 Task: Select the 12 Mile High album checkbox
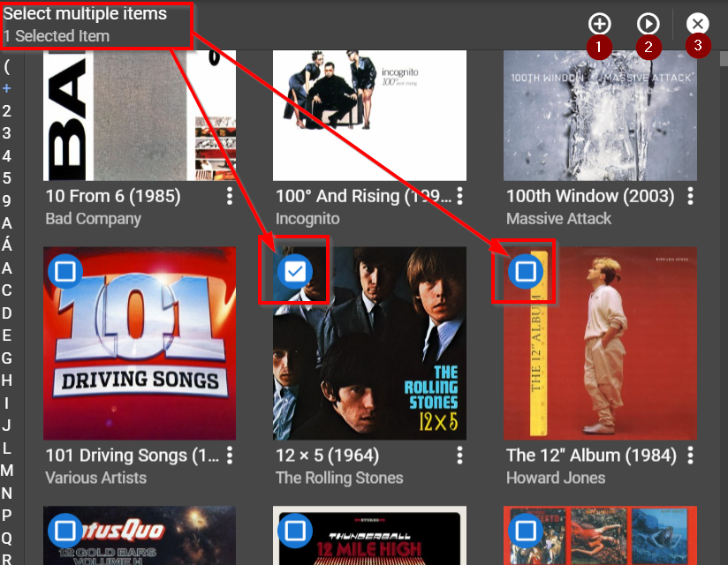click(x=295, y=531)
